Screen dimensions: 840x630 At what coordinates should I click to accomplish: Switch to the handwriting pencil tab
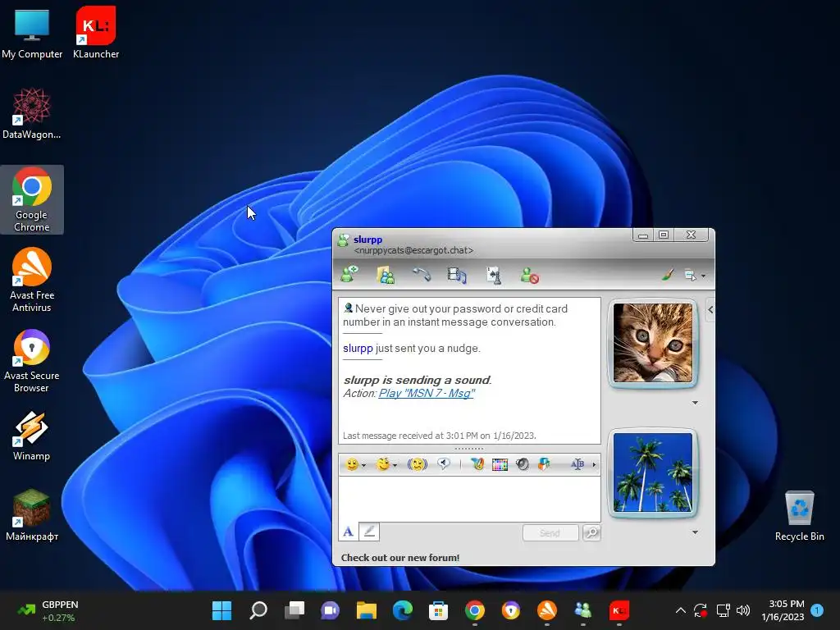click(368, 532)
